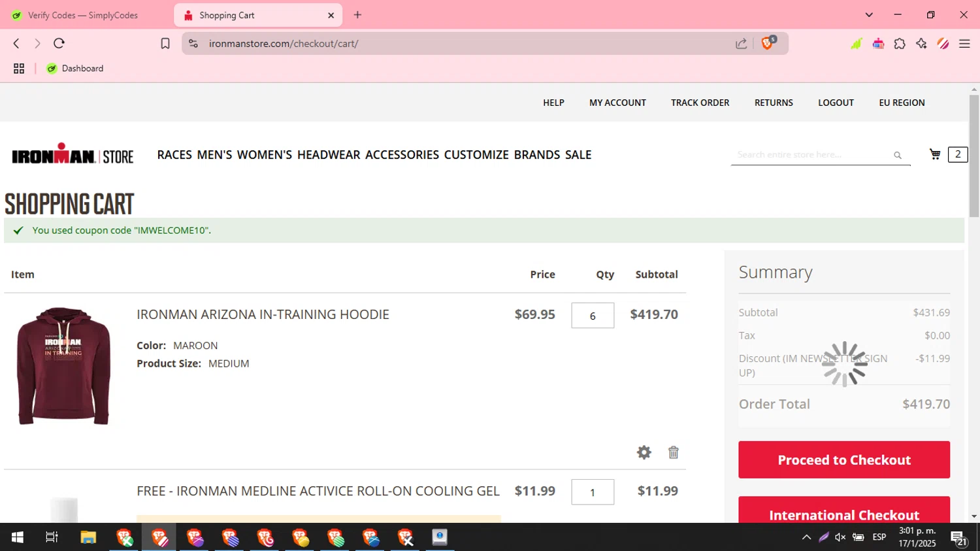Click the share page icon

[x=742, y=44]
